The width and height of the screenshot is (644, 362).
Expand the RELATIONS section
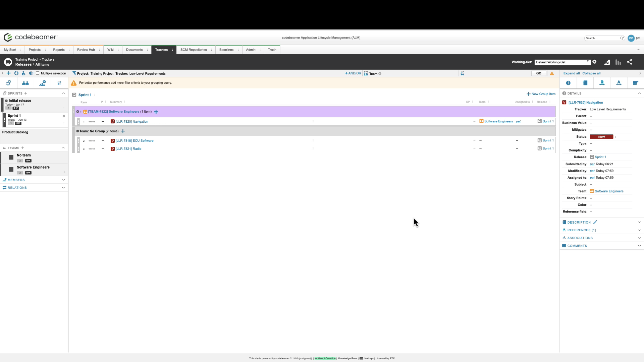pyautogui.click(x=63, y=188)
